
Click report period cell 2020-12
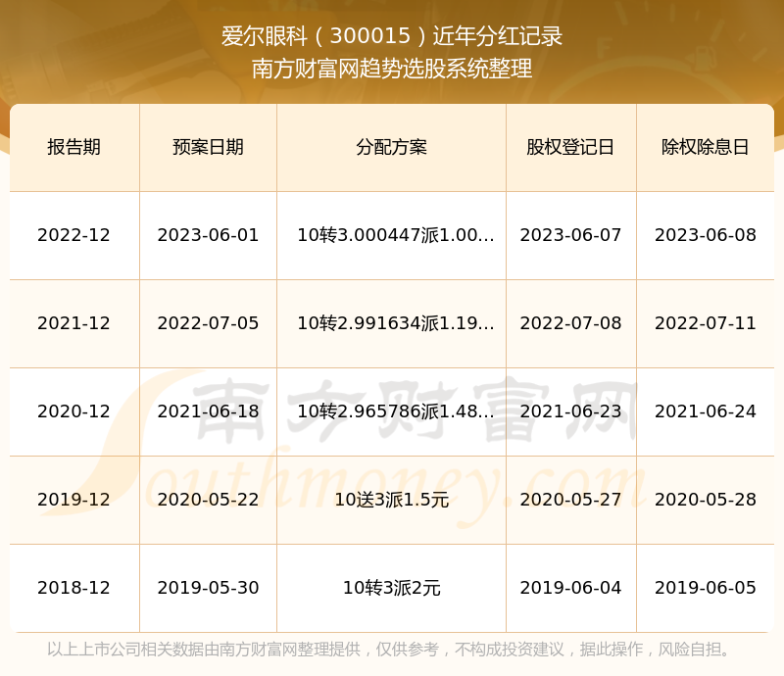click(x=74, y=411)
